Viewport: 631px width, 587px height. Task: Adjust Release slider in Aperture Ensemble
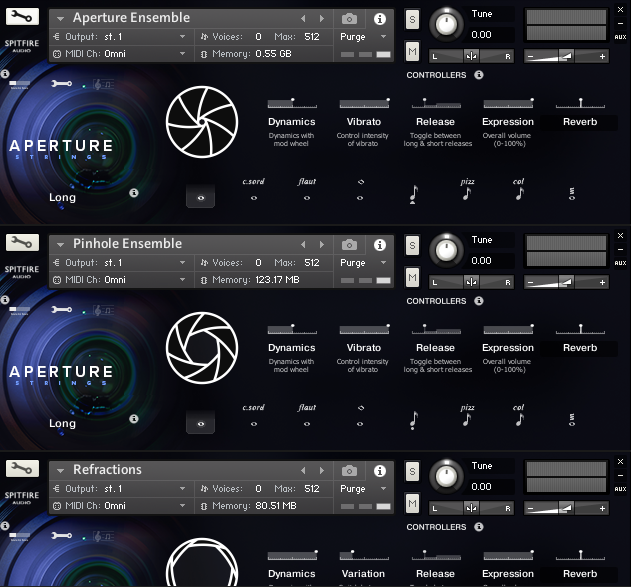coord(436,103)
